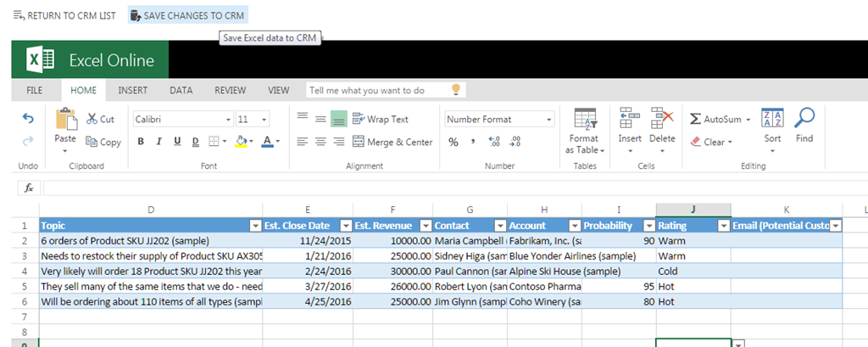Image resolution: width=868 pixels, height=347 pixels.
Task: Open the Font Color dropdown arrow
Action: (277, 142)
